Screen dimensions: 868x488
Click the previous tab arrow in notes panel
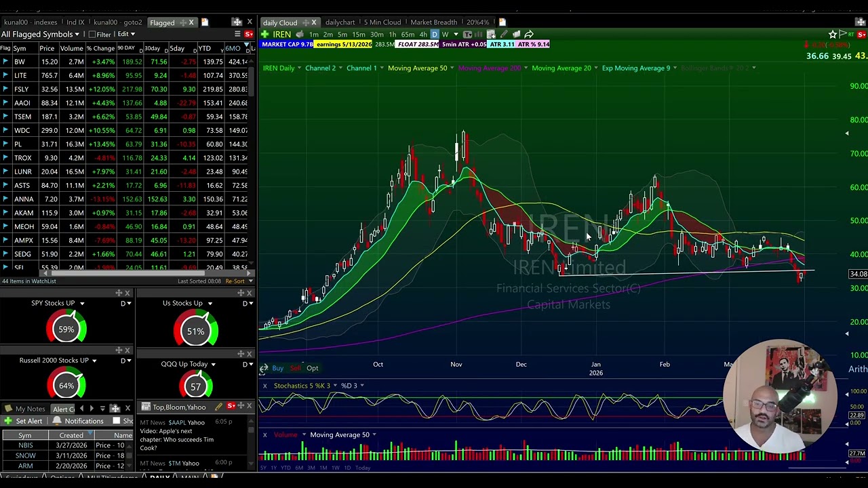[x=81, y=409]
